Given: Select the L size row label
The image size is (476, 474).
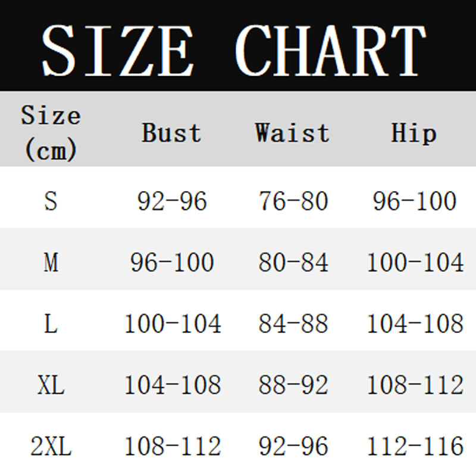Looking at the screenshot, I should 51,323.
